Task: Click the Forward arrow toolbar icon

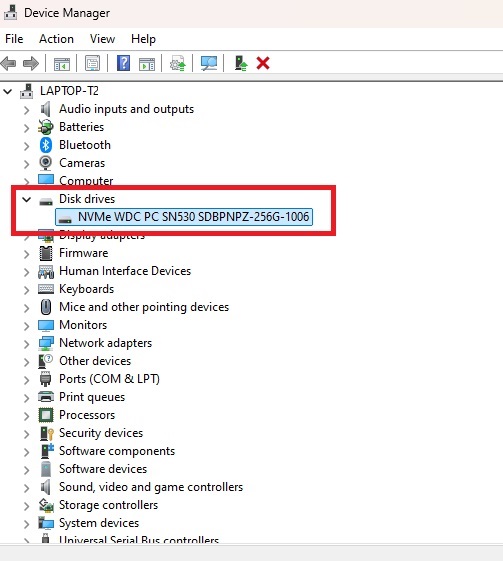Action: [31, 64]
